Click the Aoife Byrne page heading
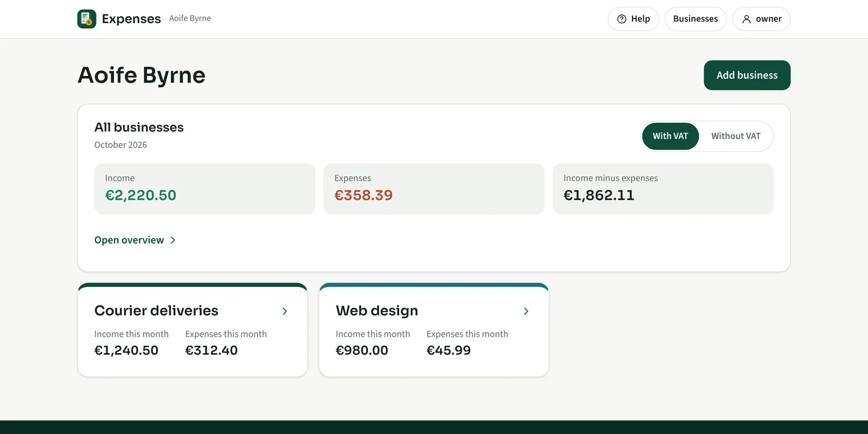 point(142,75)
